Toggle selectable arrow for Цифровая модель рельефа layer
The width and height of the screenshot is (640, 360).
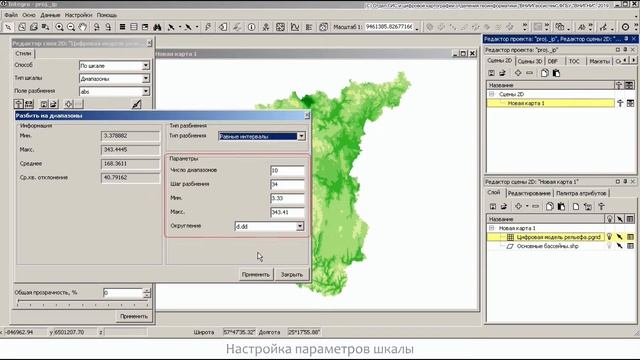click(619, 237)
